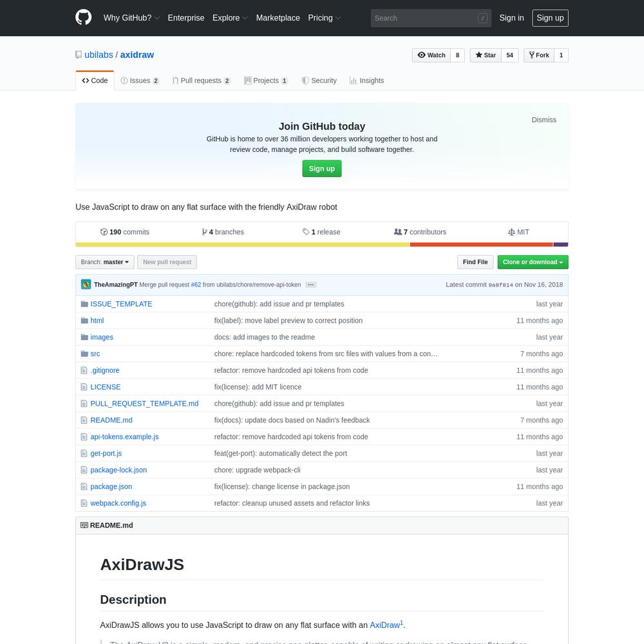Click the api-tokens.example.js file icon
The width and height of the screenshot is (644, 644).
[84, 437]
